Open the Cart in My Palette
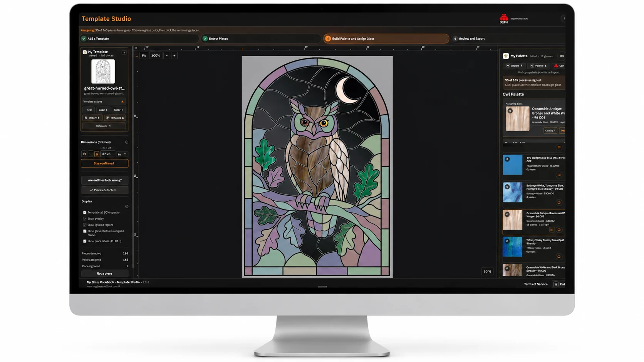The height and width of the screenshot is (362, 644). (559, 66)
